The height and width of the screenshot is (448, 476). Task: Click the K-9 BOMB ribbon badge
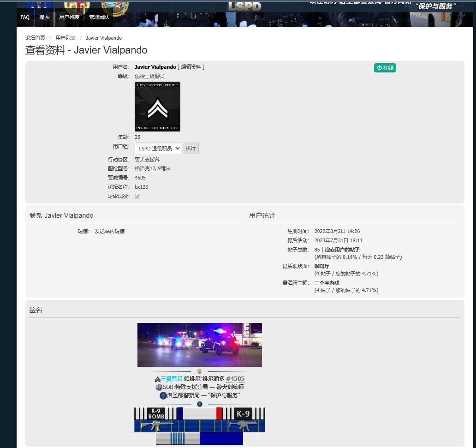pyautogui.click(x=156, y=413)
